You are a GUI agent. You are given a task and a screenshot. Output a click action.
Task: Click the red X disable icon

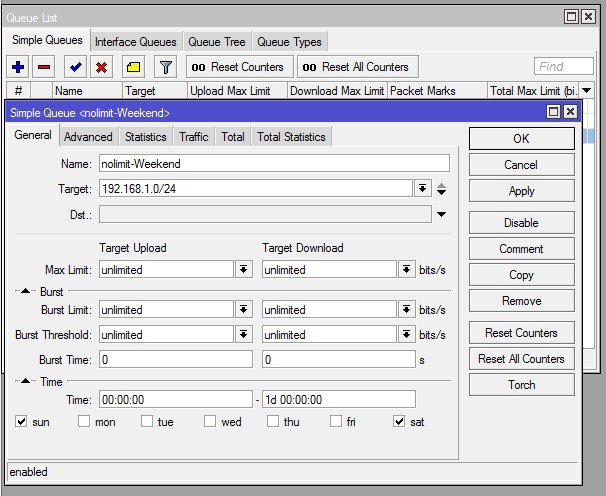pos(101,67)
